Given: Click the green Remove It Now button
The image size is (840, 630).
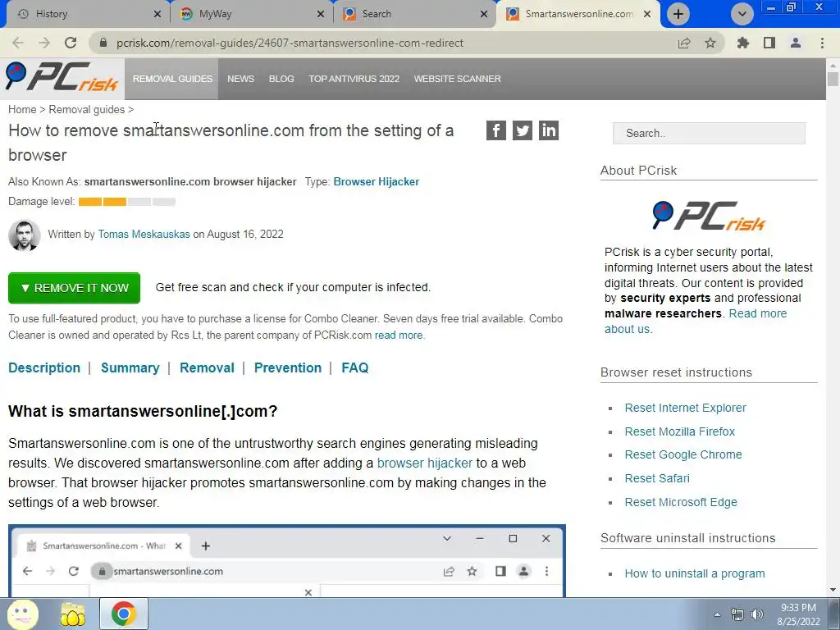Looking at the screenshot, I should click(74, 288).
